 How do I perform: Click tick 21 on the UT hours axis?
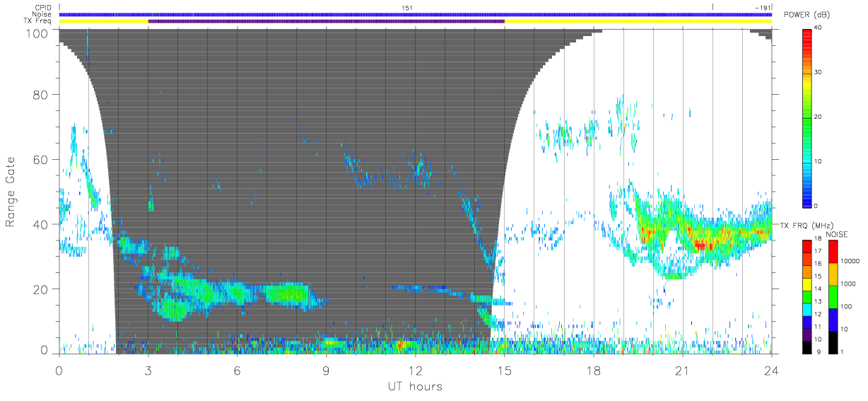click(683, 371)
